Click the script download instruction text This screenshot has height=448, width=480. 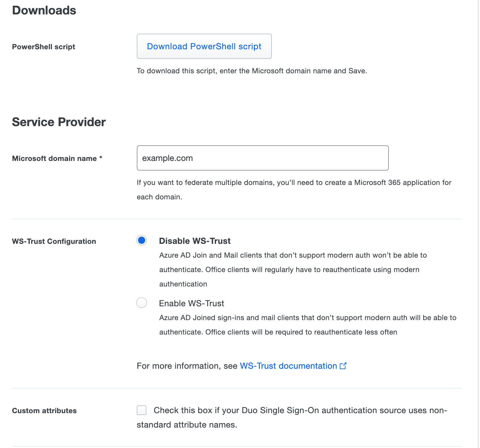tap(251, 71)
